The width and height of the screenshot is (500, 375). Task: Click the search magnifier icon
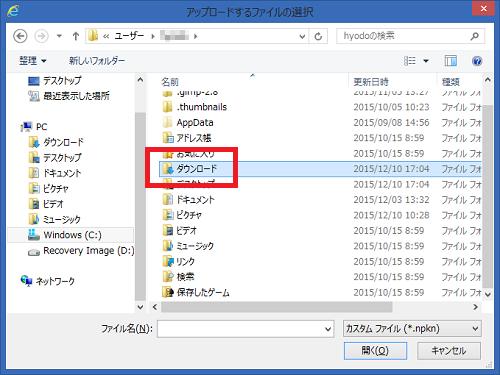pos(475,36)
